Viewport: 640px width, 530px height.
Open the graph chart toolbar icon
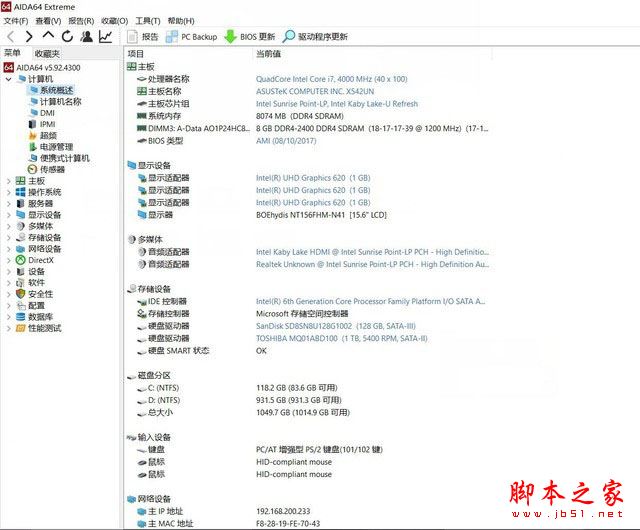click(x=105, y=37)
